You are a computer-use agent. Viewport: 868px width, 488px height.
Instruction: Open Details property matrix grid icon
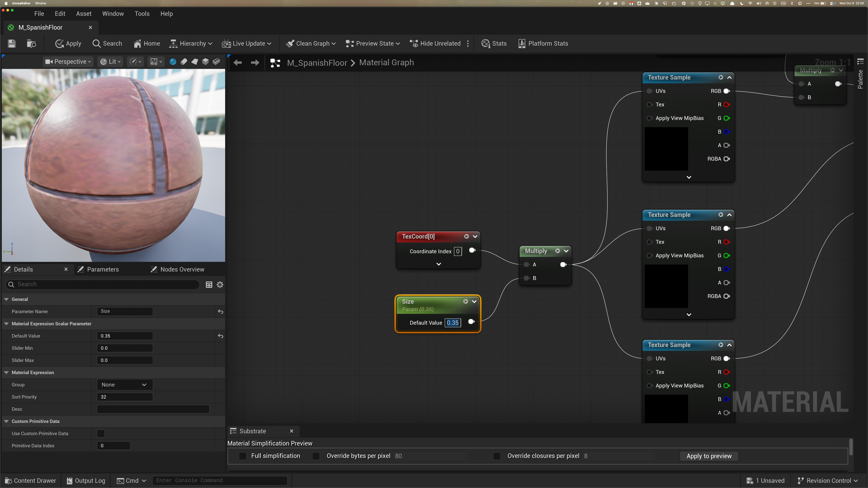(x=209, y=285)
